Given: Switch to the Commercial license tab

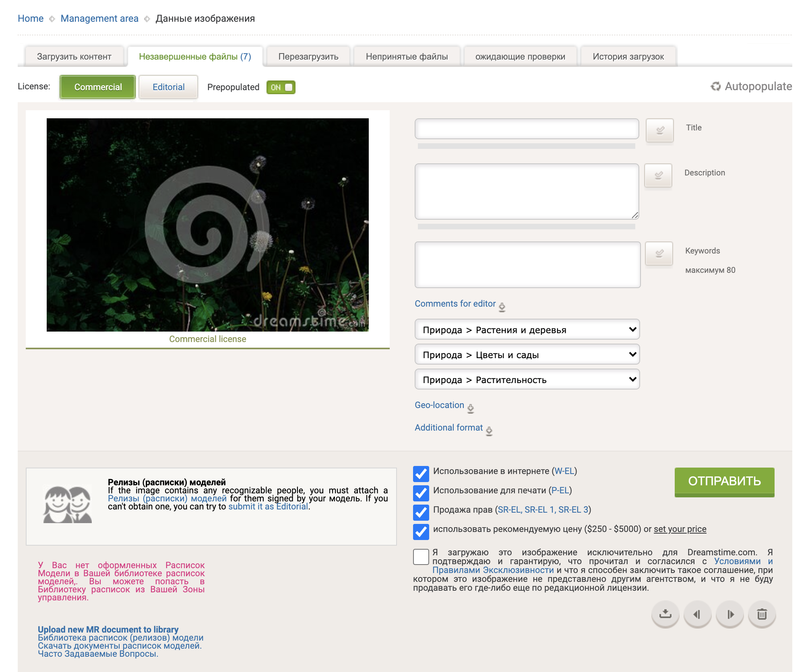Looking at the screenshot, I should [x=97, y=86].
